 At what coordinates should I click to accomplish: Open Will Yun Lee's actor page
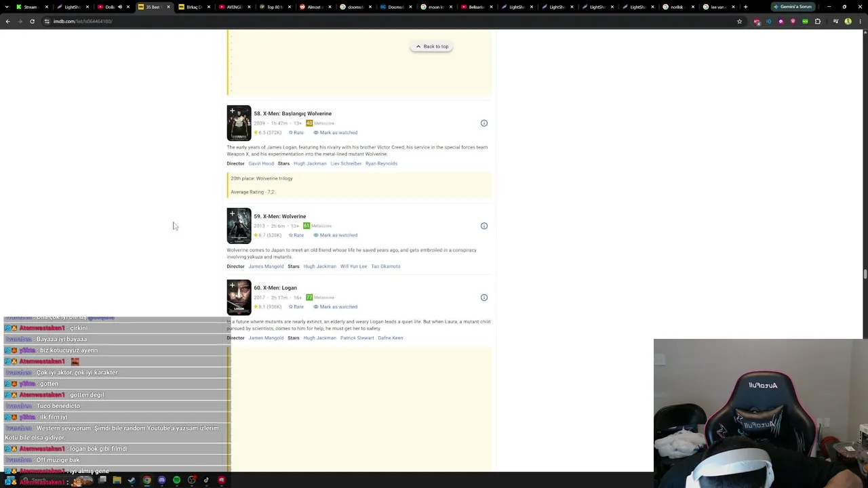353,266
